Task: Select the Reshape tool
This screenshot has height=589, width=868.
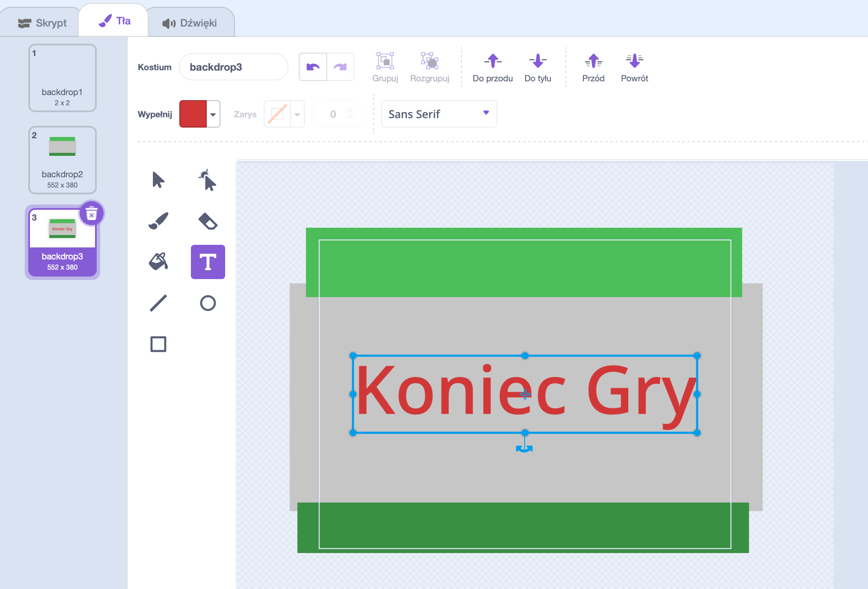Action: tap(208, 180)
